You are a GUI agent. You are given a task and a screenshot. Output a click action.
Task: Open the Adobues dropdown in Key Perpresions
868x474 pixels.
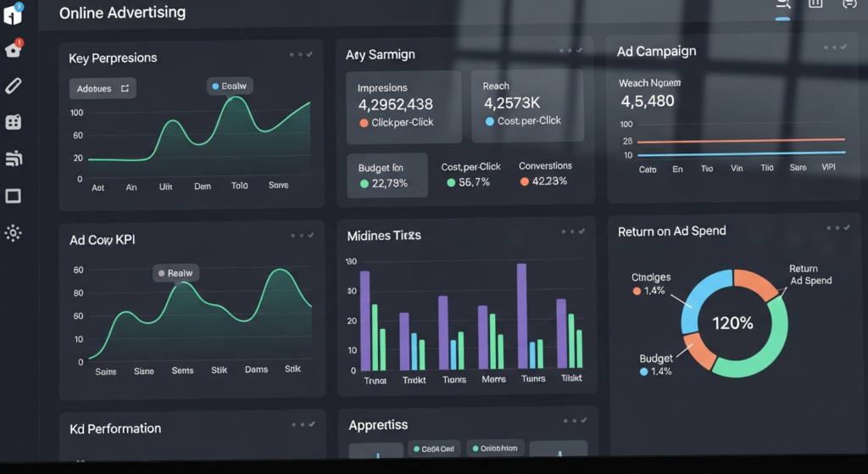pyautogui.click(x=102, y=88)
